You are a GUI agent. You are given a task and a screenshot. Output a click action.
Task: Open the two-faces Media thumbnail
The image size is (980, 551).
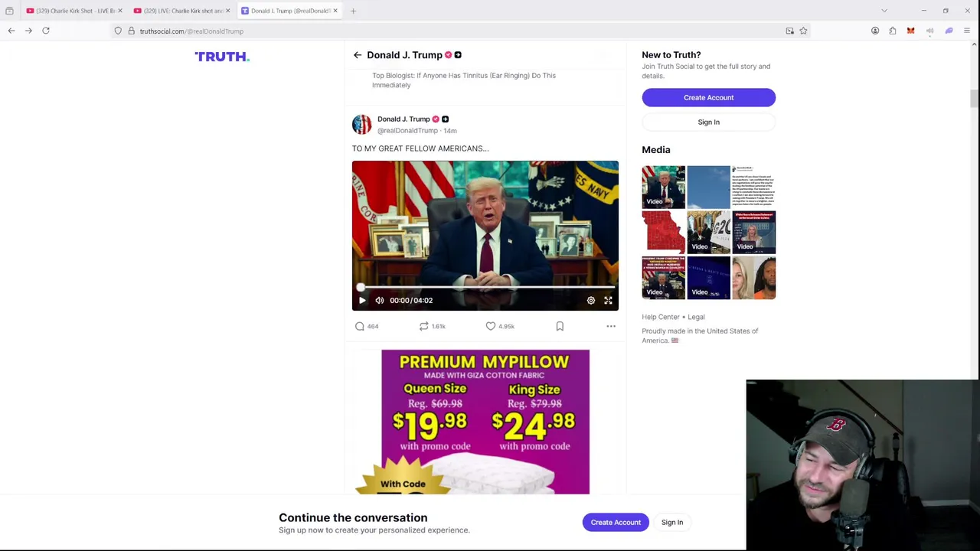[x=754, y=277]
